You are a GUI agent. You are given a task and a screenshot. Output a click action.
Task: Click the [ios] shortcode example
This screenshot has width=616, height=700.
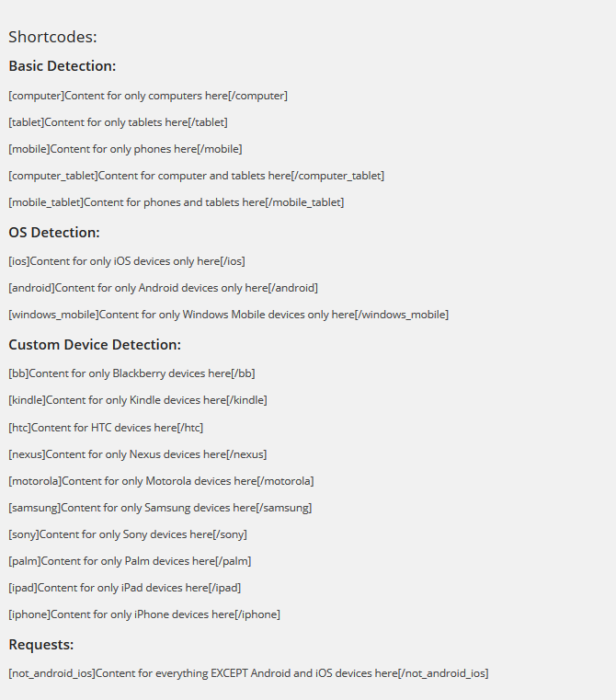tap(126, 261)
